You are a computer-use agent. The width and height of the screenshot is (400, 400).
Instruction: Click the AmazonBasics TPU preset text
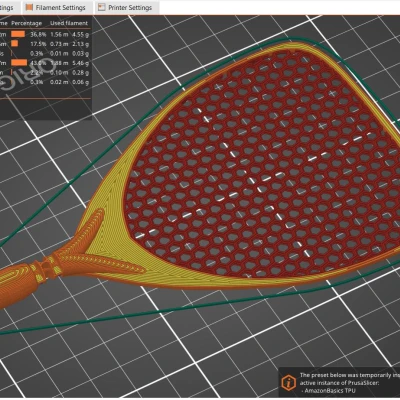coord(330,391)
